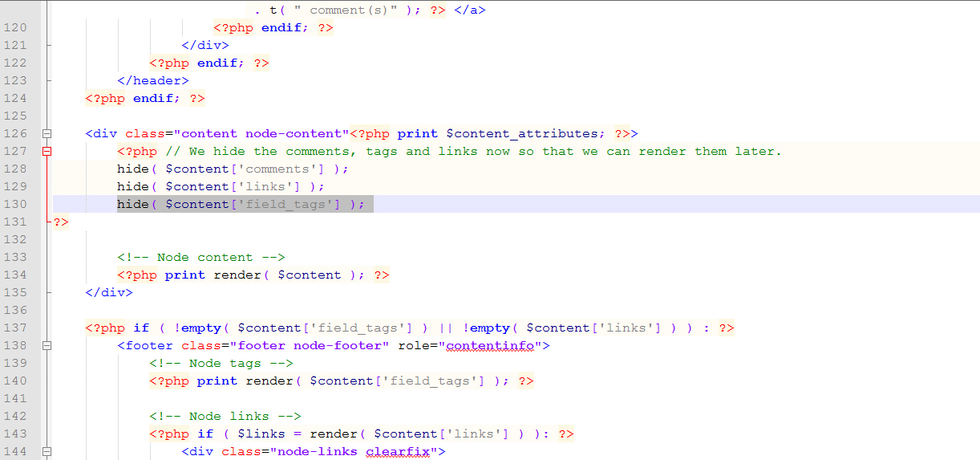
Task: Click the $links variable on line 143
Action: click(261, 434)
